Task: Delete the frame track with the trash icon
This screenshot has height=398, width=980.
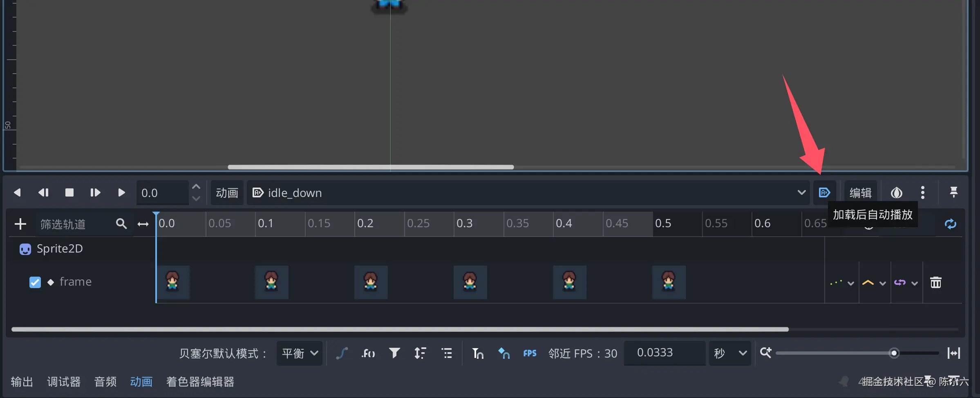Action: (936, 282)
